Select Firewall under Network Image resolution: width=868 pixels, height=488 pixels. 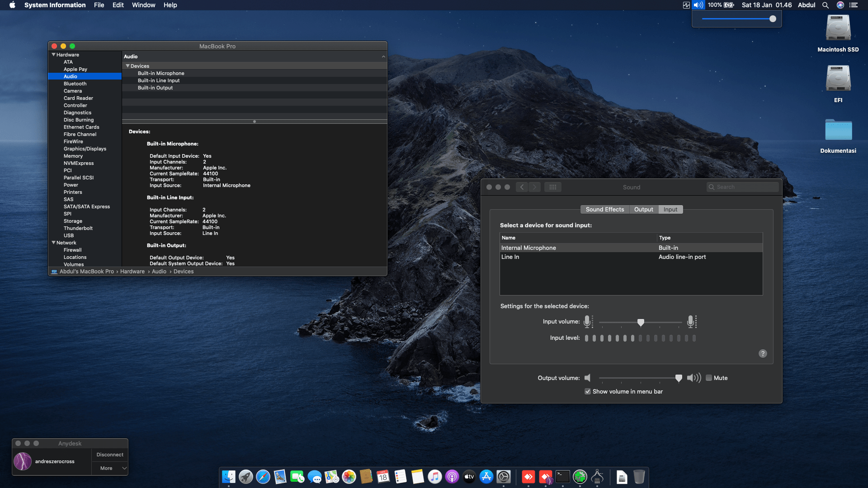(73, 250)
